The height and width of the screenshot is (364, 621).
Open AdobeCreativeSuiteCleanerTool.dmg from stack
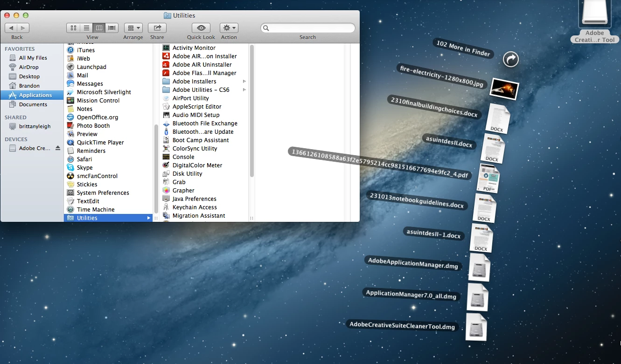pyautogui.click(x=476, y=327)
